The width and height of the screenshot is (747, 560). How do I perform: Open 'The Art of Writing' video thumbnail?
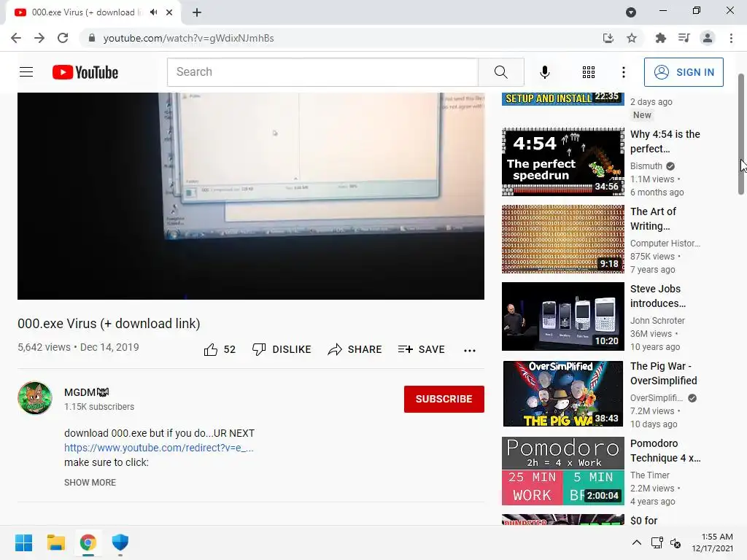point(562,239)
